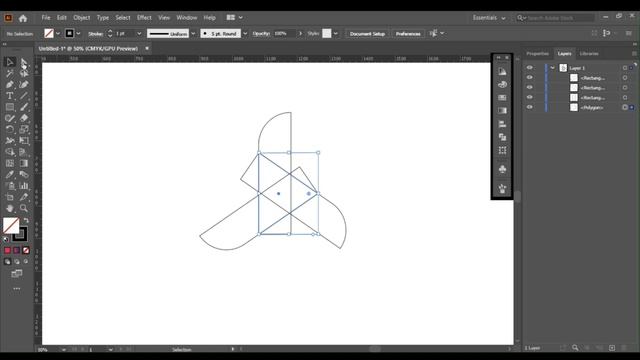Open the Color panel icon in the dock
640x360 pixels.
(x=502, y=84)
